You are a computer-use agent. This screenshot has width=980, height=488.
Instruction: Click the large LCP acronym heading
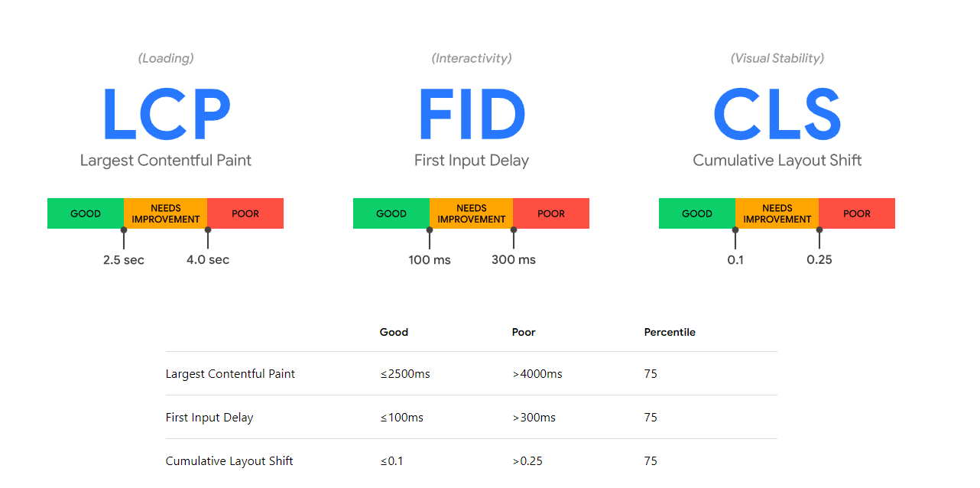point(166,114)
